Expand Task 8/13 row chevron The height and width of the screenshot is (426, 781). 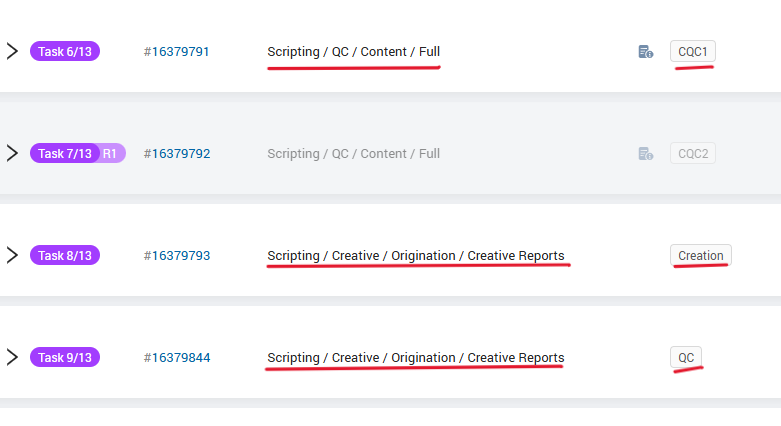click(12, 255)
